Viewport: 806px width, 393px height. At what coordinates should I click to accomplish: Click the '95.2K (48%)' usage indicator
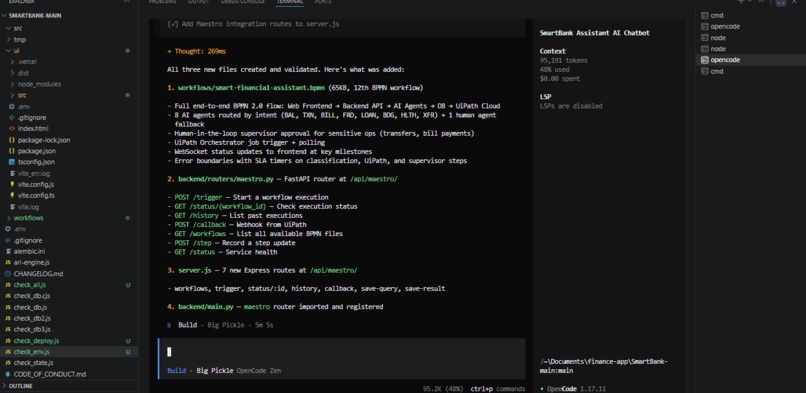(443, 389)
